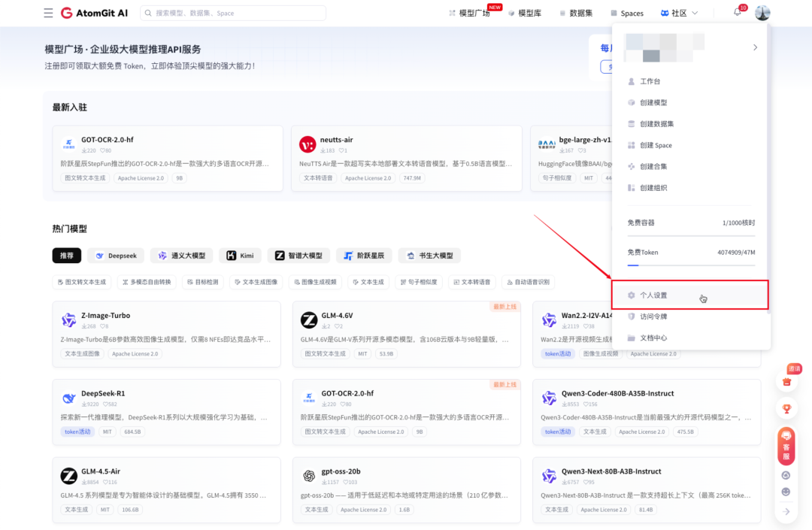Select the 智谱大模型 filter tab

click(x=298, y=255)
